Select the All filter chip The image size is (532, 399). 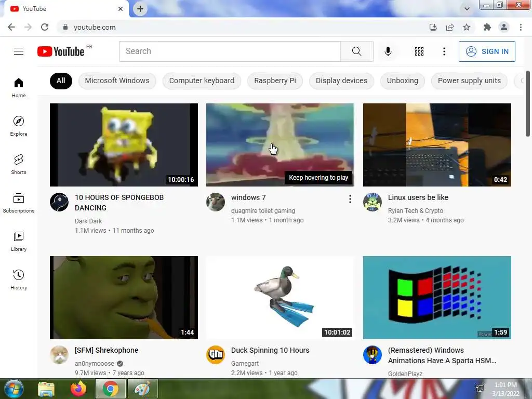(61, 81)
